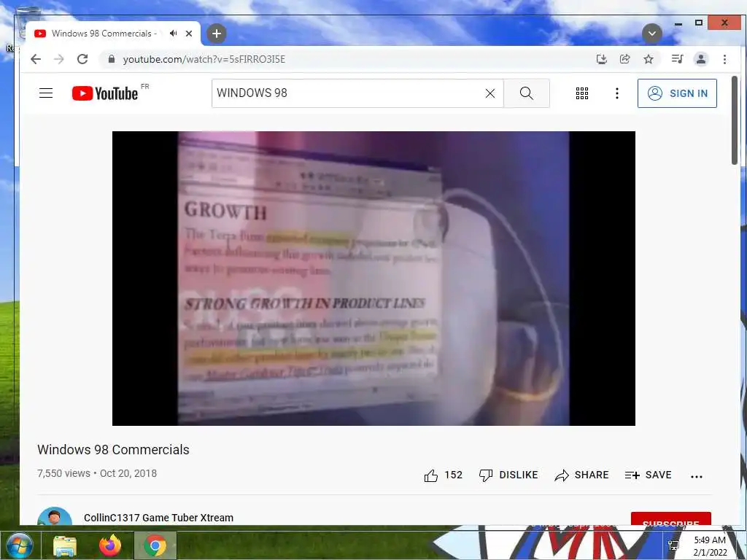Click the address bar URL
Viewport: 747px width, 560px height.
[204, 59]
